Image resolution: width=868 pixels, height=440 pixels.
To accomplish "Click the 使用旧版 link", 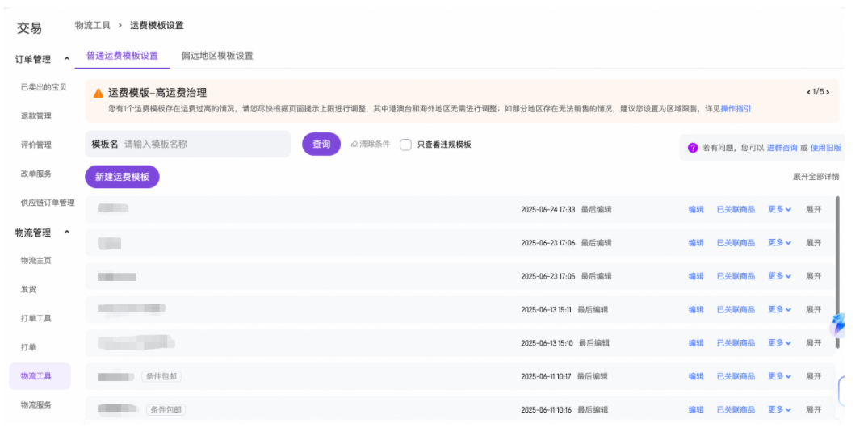I will (x=825, y=148).
